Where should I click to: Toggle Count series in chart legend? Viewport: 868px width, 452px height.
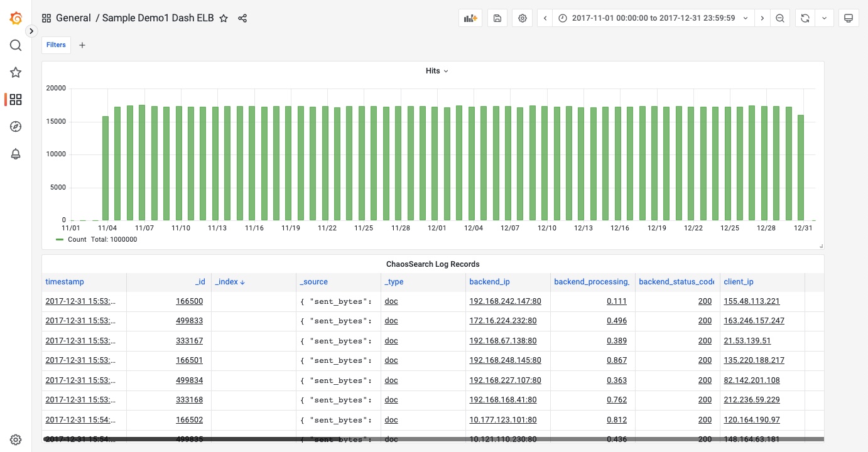(77, 239)
